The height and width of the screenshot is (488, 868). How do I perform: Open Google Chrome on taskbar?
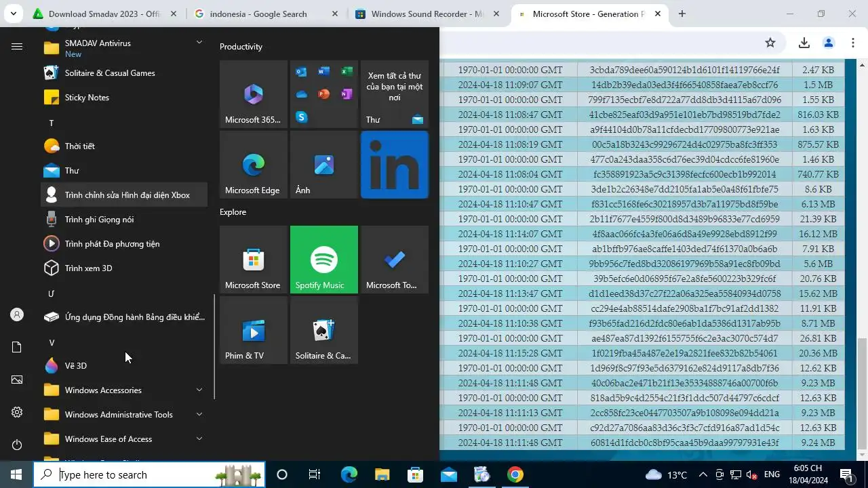pos(515,474)
